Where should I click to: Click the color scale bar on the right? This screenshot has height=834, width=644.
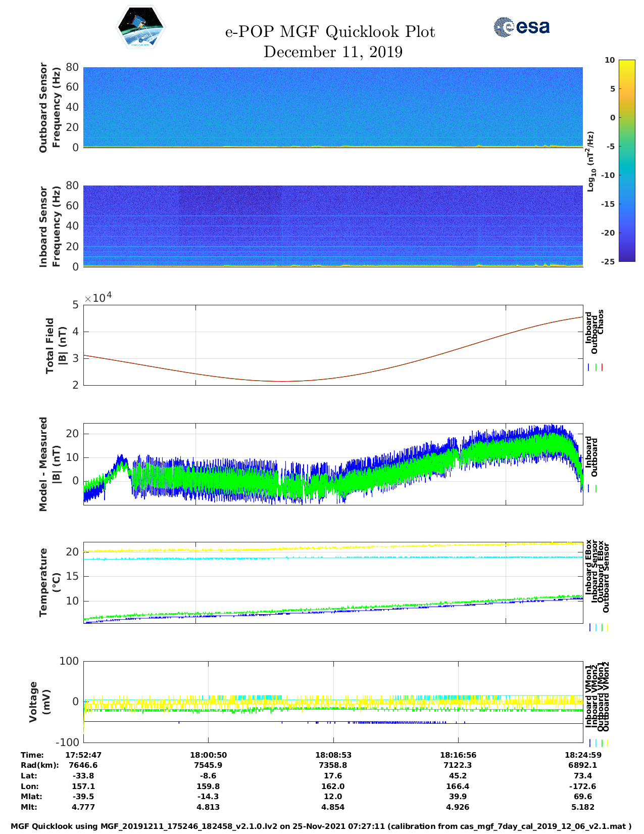click(x=612, y=160)
